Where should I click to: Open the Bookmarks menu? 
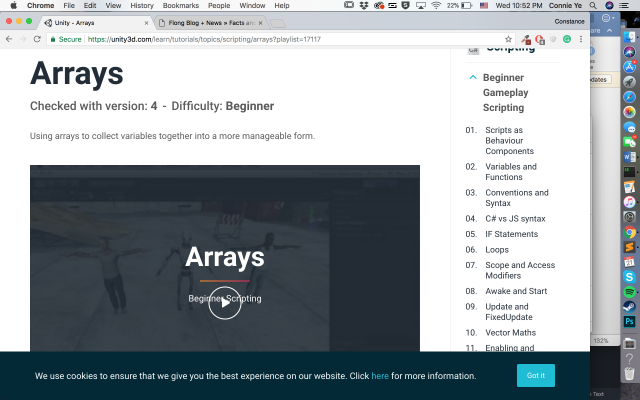[180, 5]
